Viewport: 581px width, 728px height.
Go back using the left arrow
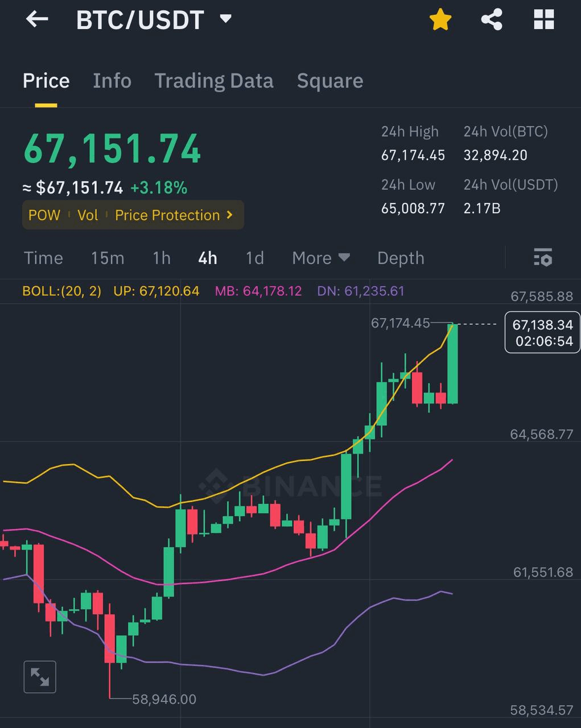pos(37,19)
